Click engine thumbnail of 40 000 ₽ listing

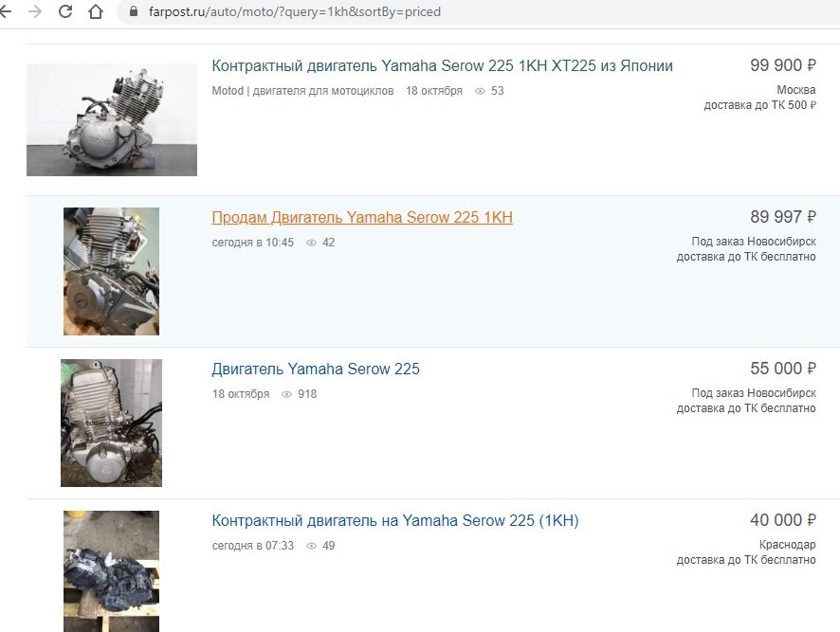pyautogui.click(x=112, y=571)
